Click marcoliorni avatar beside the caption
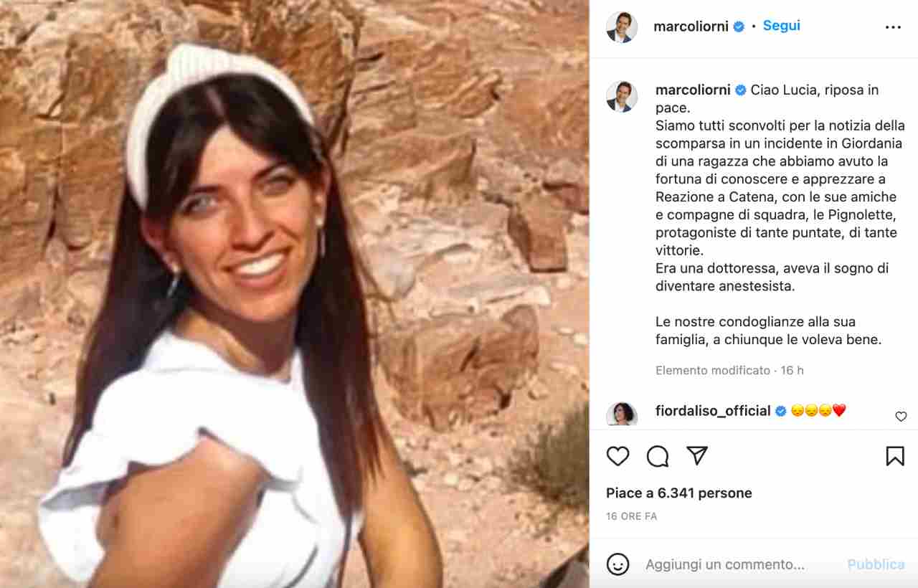Viewport: 918px width, 588px height. pyautogui.click(x=622, y=97)
